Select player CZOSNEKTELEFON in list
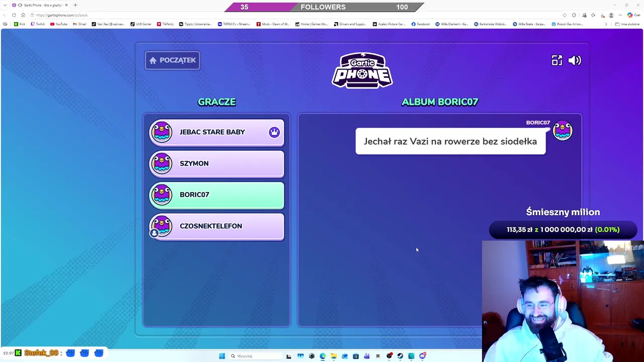Viewport: 644px width, 362px height. [217, 226]
